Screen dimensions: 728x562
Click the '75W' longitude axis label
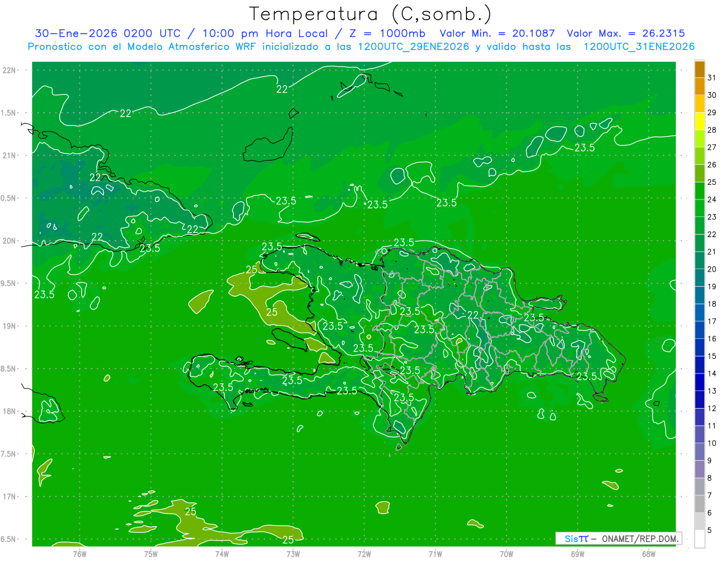150,554
